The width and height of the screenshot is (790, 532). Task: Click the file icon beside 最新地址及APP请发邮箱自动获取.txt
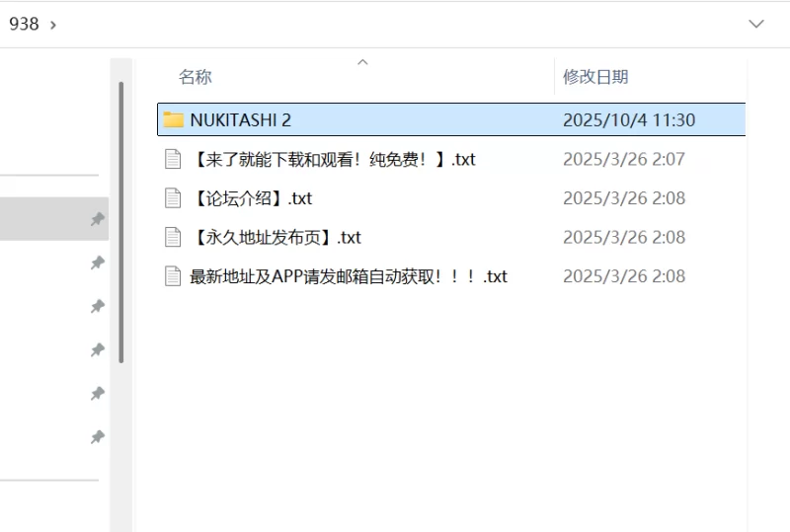(173, 276)
